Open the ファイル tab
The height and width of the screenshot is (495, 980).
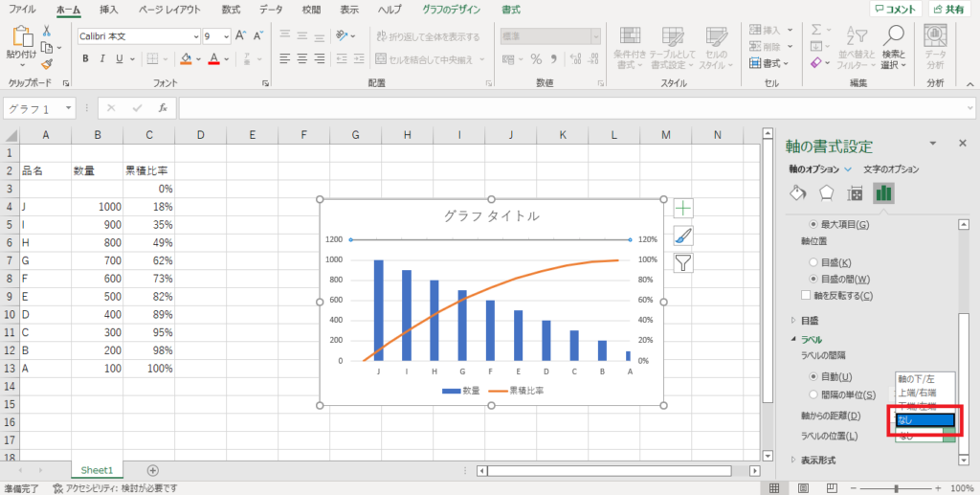[x=22, y=10]
